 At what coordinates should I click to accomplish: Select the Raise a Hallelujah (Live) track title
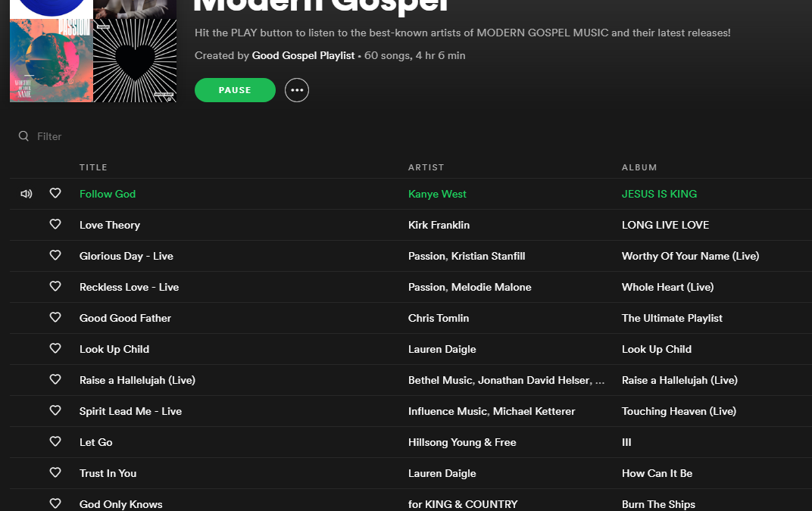[x=137, y=380]
